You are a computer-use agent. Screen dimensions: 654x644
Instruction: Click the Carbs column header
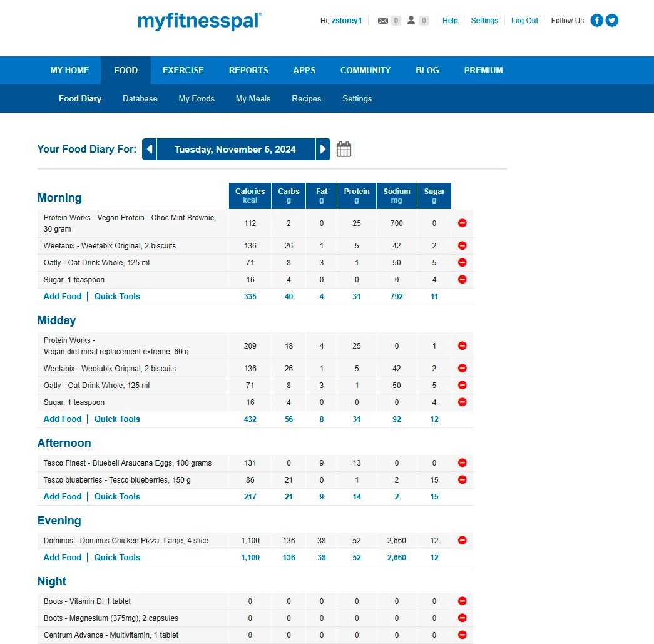click(x=289, y=196)
